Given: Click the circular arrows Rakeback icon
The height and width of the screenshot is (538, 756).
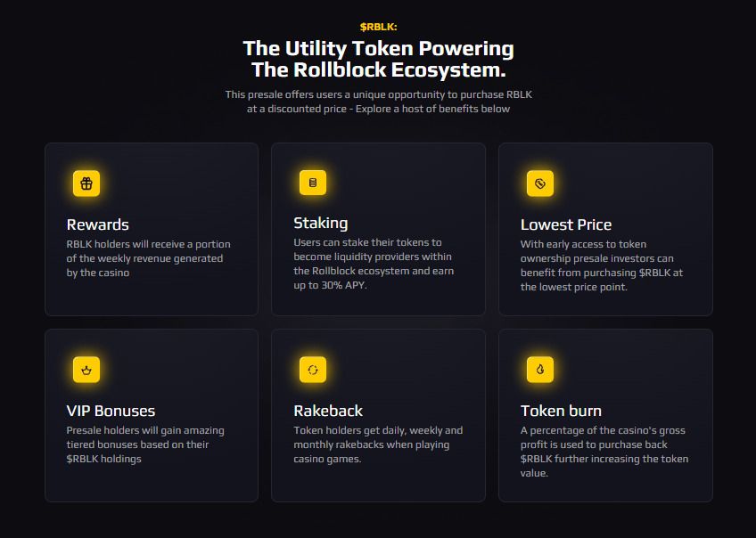Looking at the screenshot, I should click(x=313, y=370).
